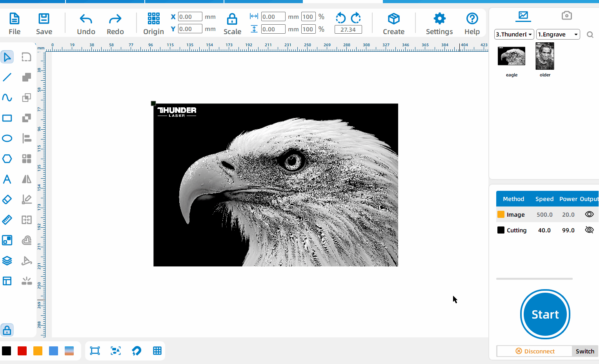
Task: Rotate counterclockwise using the rotate icon
Action: click(x=340, y=18)
